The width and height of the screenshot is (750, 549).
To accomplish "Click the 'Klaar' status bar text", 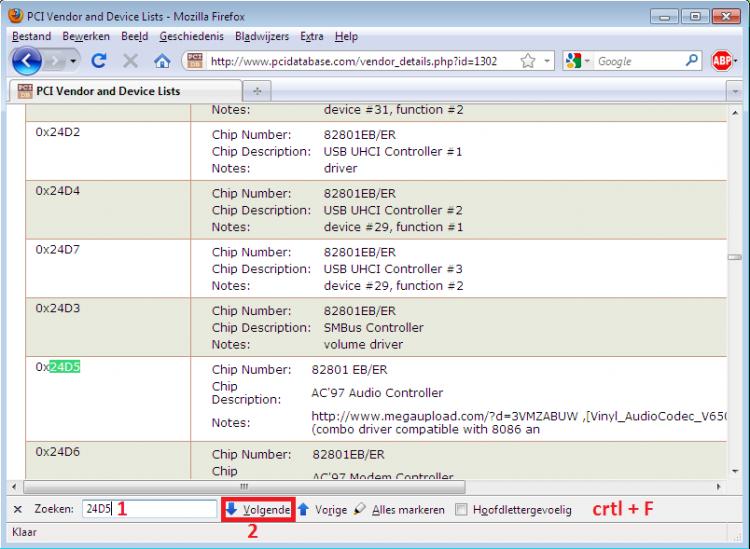I will click(x=24, y=532).
